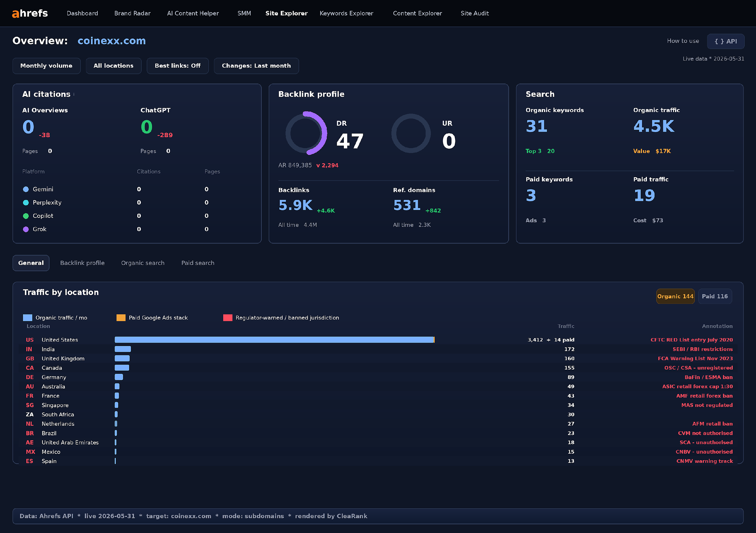
Task: Click the blue Organic traffic legend swatch
Action: coord(28,318)
